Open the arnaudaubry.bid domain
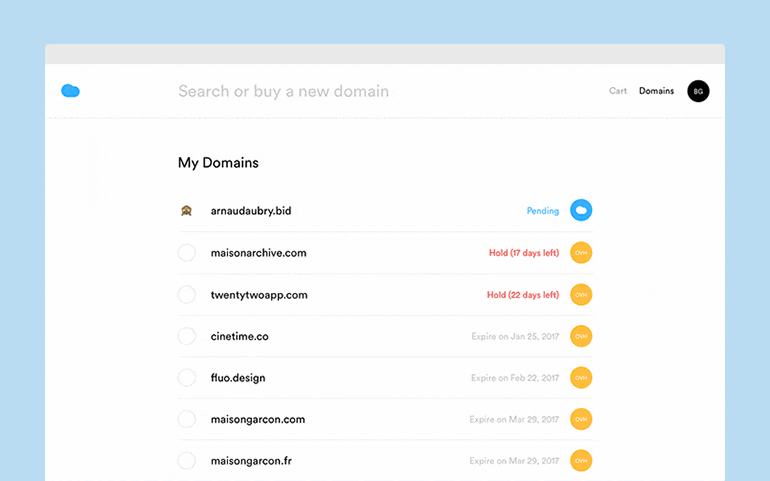Screen dimensions: 770x481 [x=251, y=211]
